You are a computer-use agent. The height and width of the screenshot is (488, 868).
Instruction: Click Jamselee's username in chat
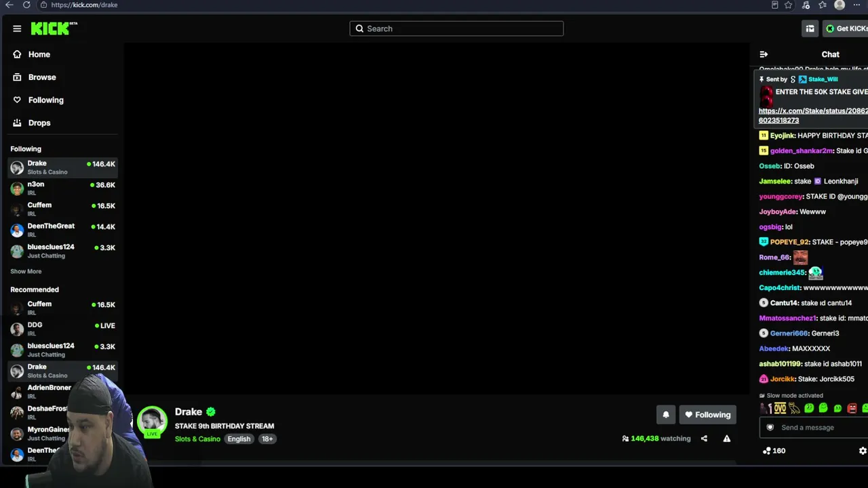point(775,181)
